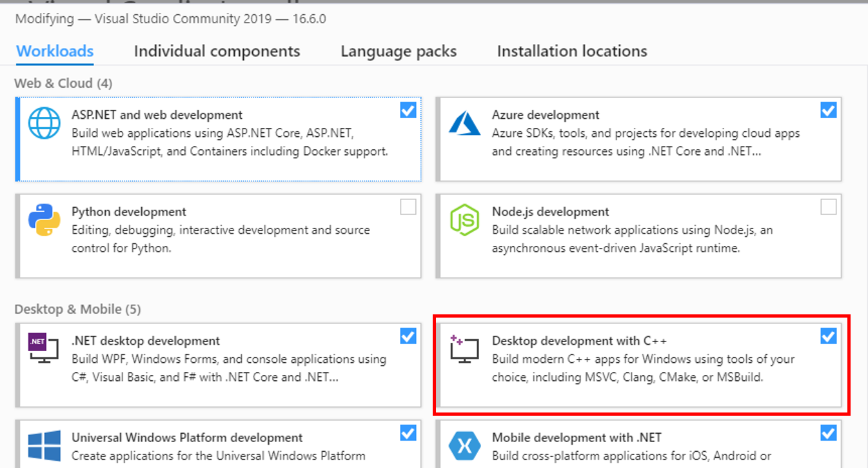Viewport: 868px width, 468px height.
Task: Open the Language packs tab
Action: point(399,51)
